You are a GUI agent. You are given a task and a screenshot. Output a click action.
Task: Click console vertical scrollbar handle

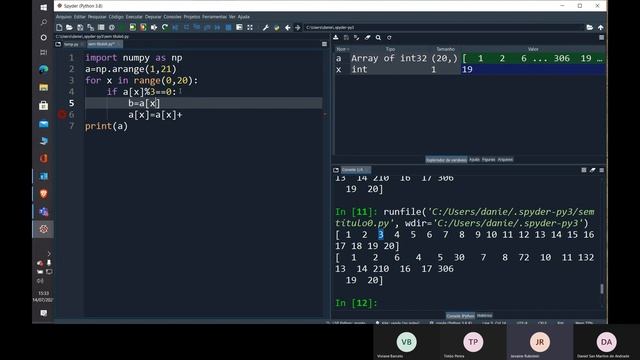tap(602, 288)
